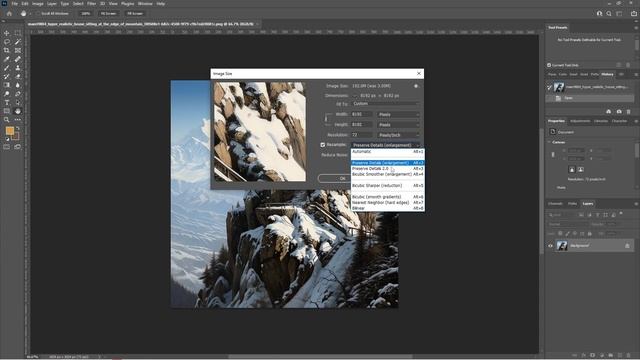
Task: Click the delete state trash icon in History
Action: [629, 111]
